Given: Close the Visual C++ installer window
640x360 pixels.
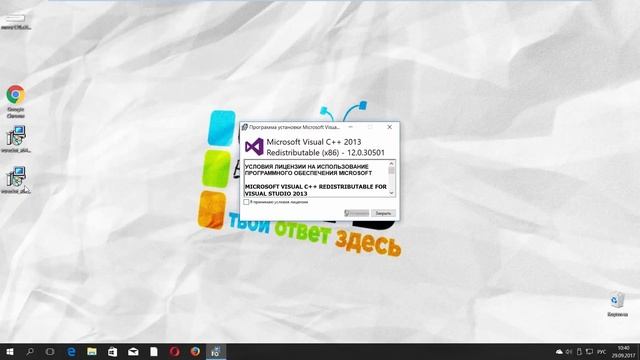Looking at the screenshot, I should click(x=389, y=127).
